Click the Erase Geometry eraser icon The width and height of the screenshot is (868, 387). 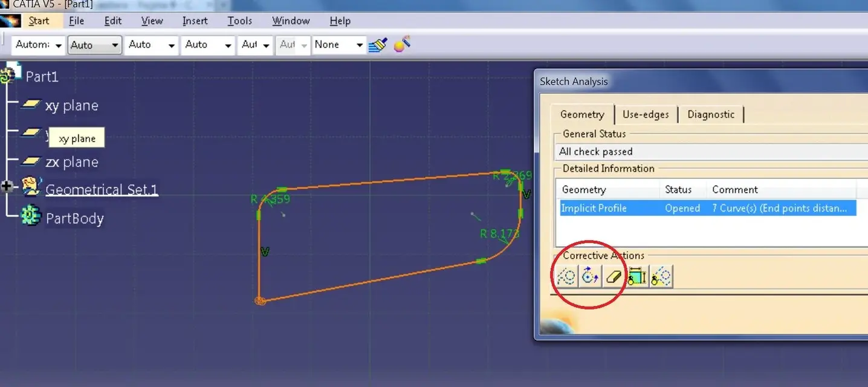pyautogui.click(x=613, y=277)
